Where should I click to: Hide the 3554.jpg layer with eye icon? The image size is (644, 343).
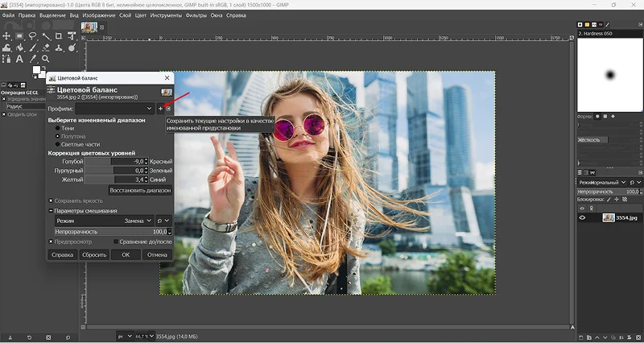point(583,217)
